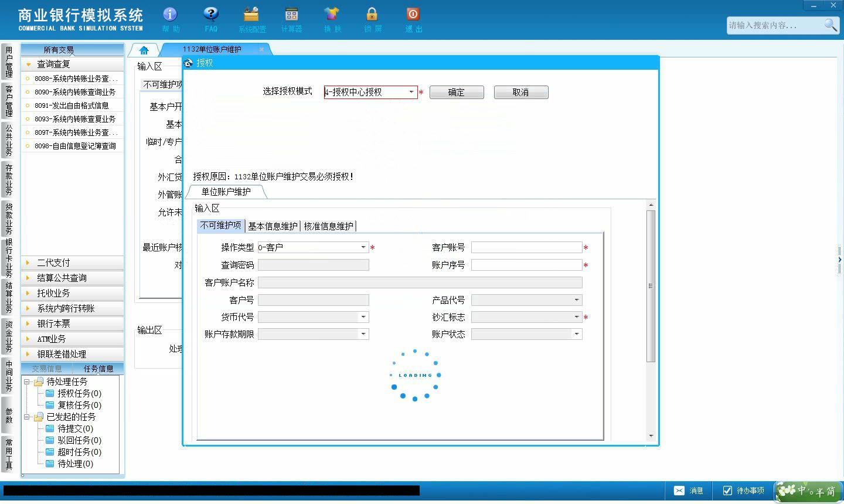Open the 产品代号 dropdown
The height and width of the screenshot is (504, 844).
tap(576, 299)
